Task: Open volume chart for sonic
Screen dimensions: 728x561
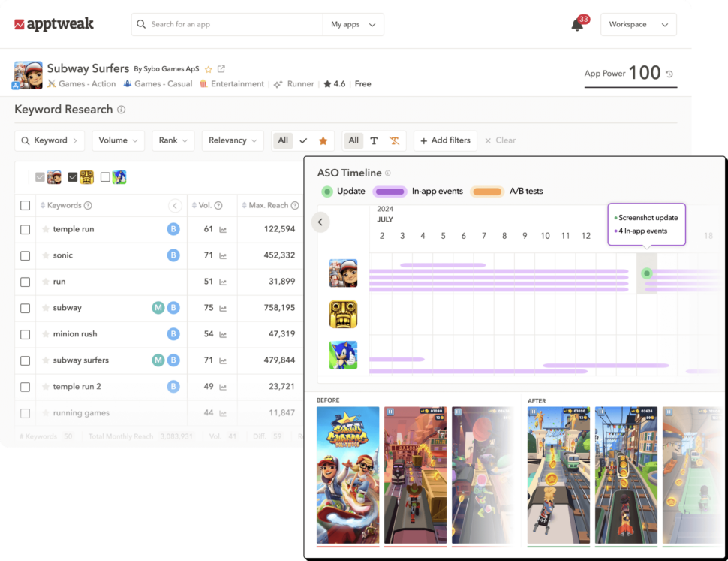Action: click(x=223, y=256)
